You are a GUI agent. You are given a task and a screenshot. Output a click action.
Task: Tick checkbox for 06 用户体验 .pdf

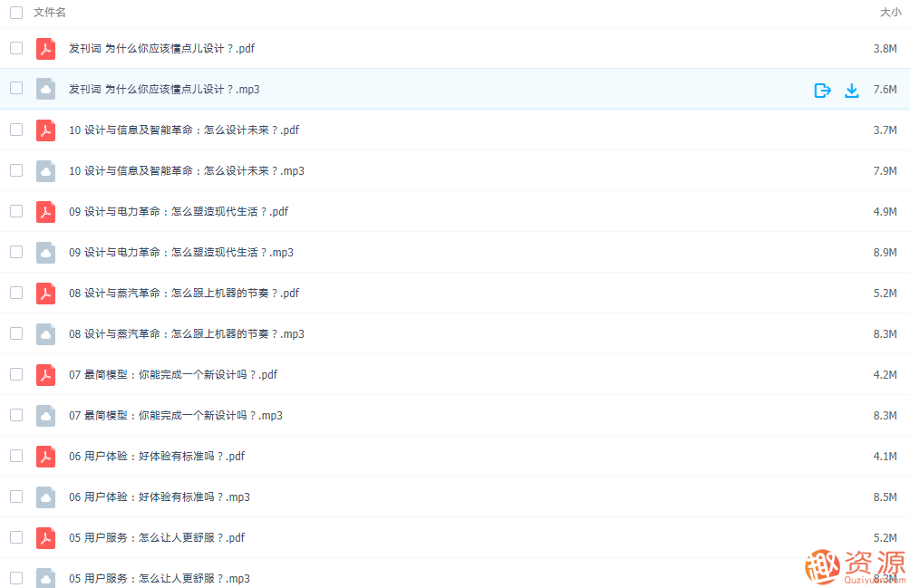point(16,456)
